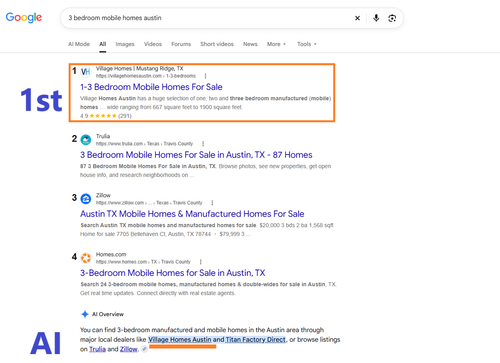Viewport: 500px width, 363px height.
Task: Open Homes.com 3-Bedroom Mobile Homes link
Action: coord(172,273)
